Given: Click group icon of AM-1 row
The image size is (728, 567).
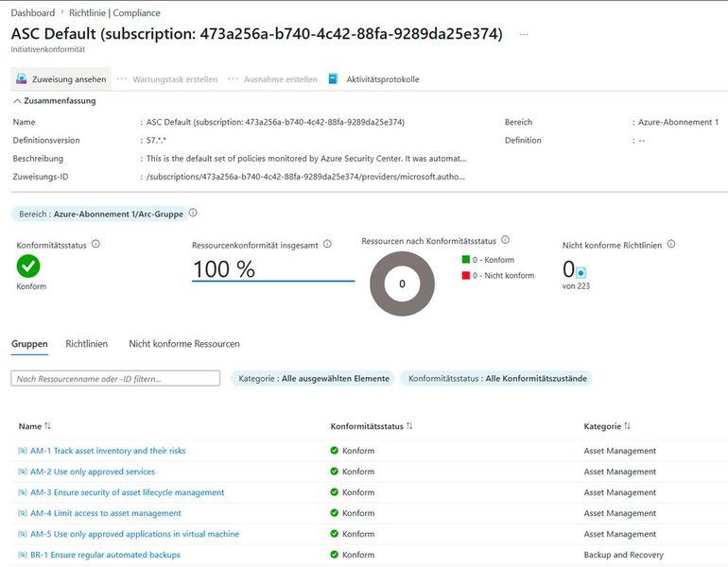Looking at the screenshot, I should [23, 451].
